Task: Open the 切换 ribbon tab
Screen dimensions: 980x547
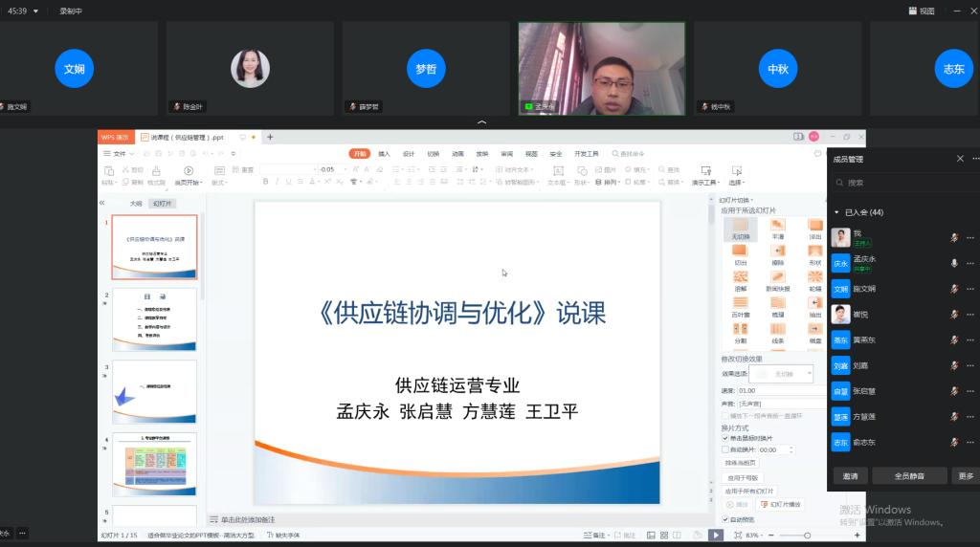Action: [x=434, y=154]
